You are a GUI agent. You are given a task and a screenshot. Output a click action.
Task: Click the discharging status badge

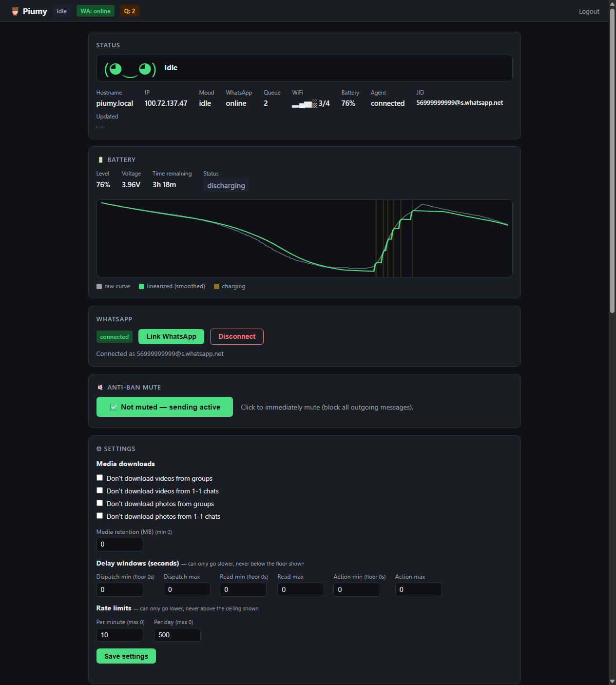[x=226, y=186]
